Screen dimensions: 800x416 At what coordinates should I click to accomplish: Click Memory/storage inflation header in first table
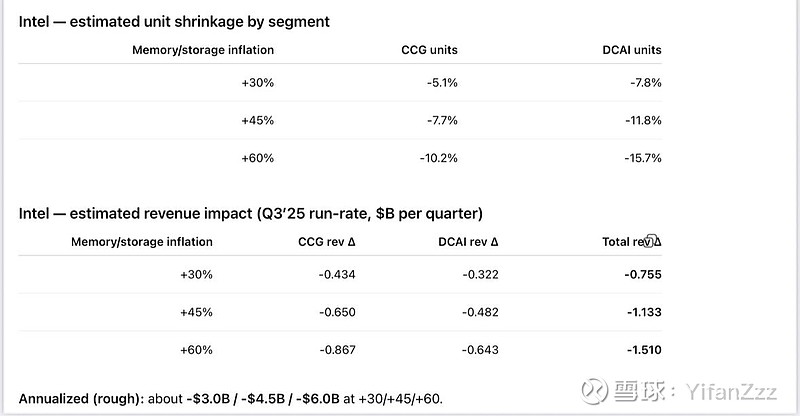[203, 50]
